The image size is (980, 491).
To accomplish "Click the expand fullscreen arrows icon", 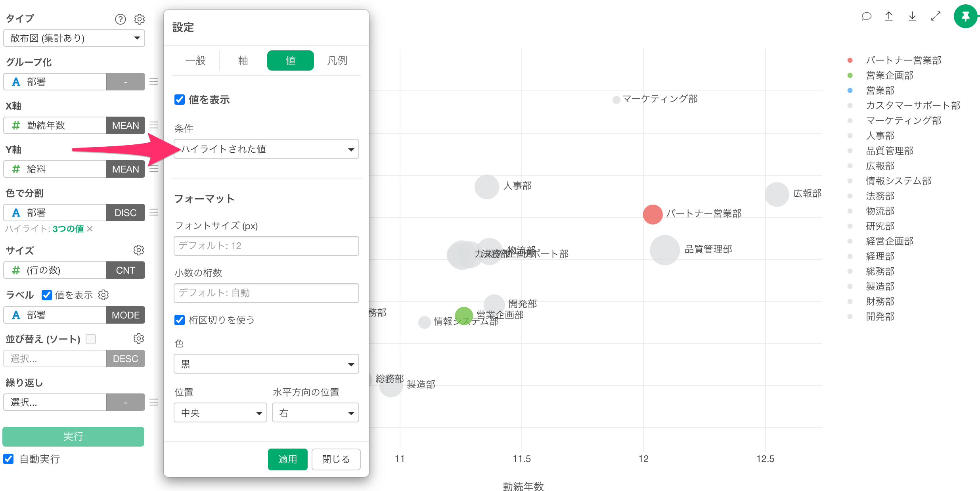I will [936, 16].
